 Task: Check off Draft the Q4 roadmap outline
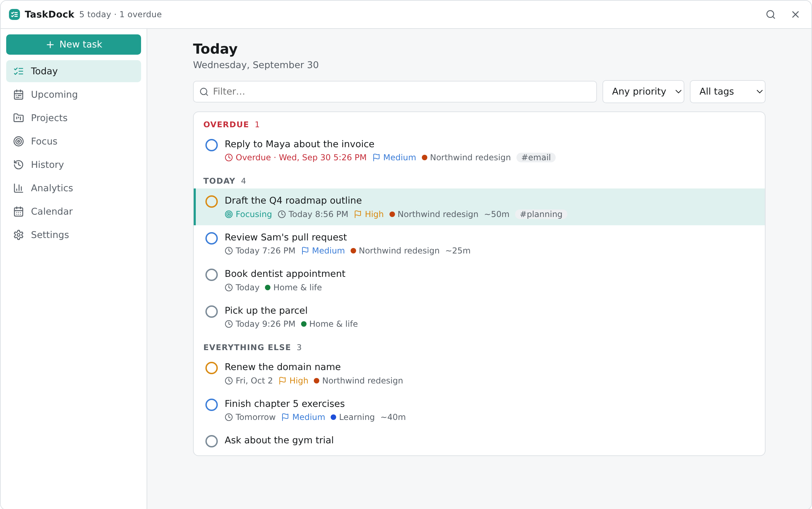tap(212, 202)
